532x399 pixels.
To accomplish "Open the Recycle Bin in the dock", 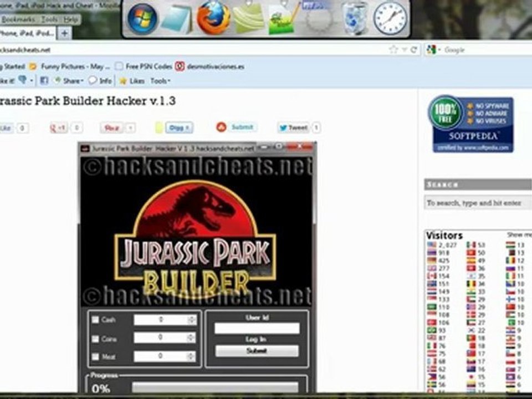I will [354, 18].
